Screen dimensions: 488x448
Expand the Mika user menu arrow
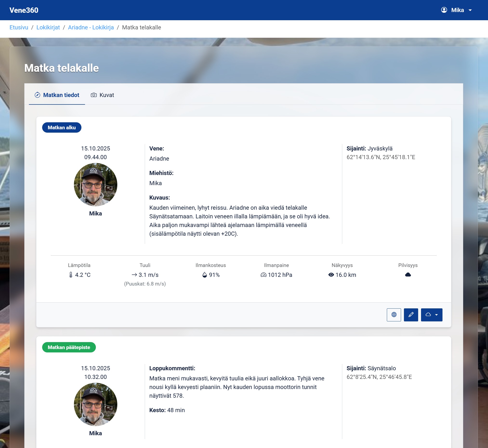[470, 10]
